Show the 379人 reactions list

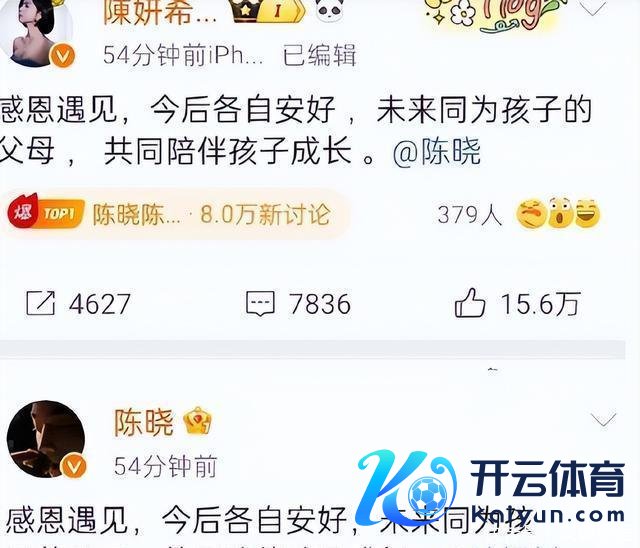coord(469,215)
